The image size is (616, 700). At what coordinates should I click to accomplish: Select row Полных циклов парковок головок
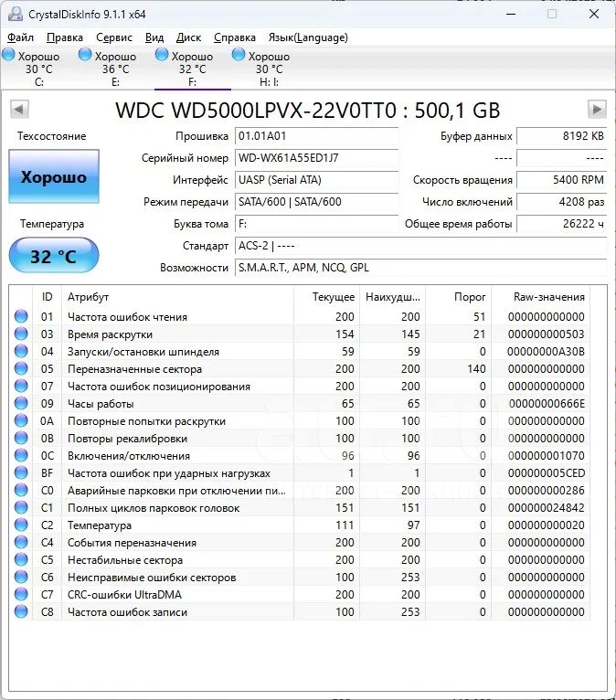300,507
